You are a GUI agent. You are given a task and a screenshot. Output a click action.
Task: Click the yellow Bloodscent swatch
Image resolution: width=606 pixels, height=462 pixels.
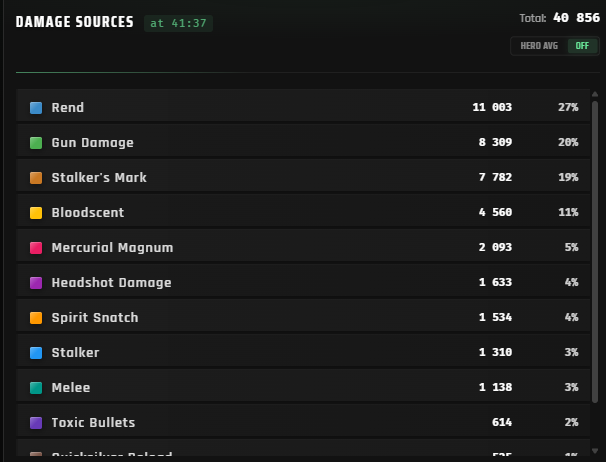pyautogui.click(x=36, y=213)
